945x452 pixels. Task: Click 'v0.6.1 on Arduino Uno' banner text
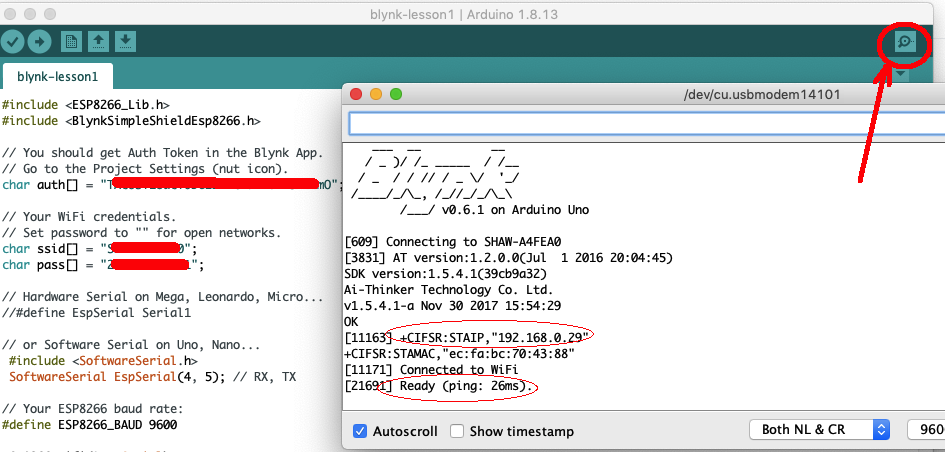(x=516, y=210)
